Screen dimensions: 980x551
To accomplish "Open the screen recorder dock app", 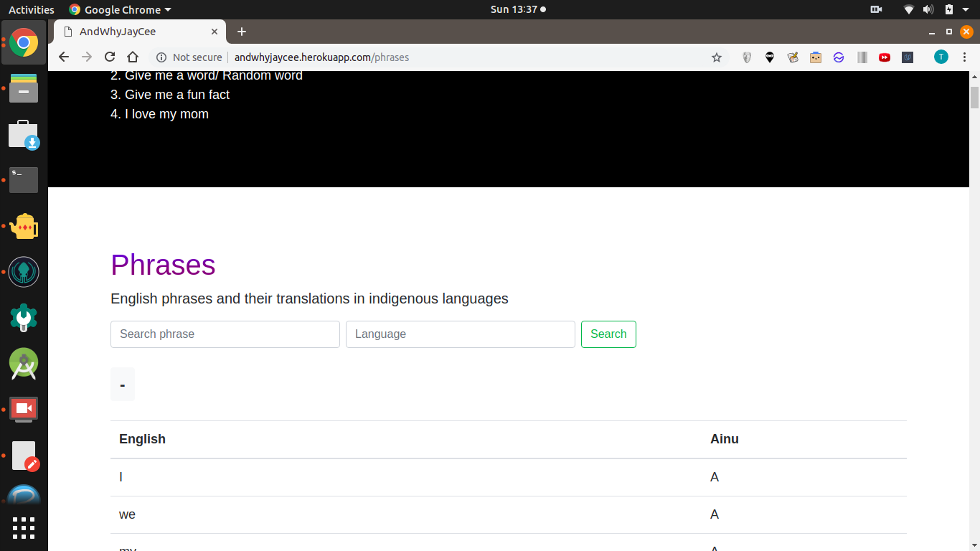I will click(24, 410).
